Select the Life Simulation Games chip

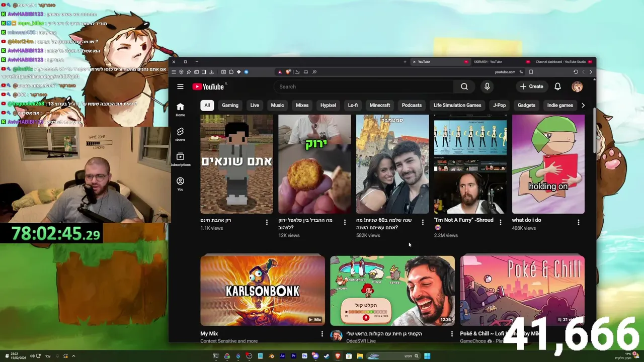(x=457, y=105)
